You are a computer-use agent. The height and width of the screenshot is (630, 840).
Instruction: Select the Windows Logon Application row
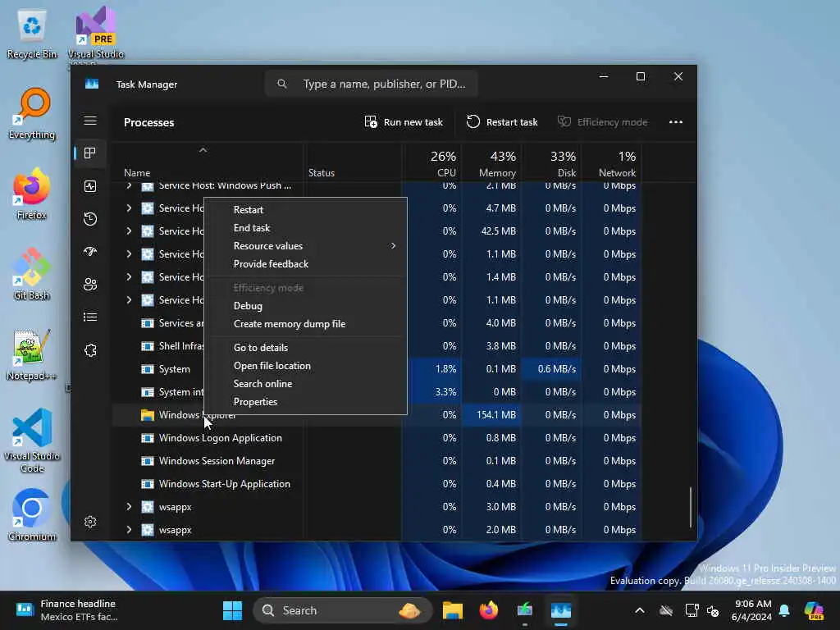(x=376, y=438)
